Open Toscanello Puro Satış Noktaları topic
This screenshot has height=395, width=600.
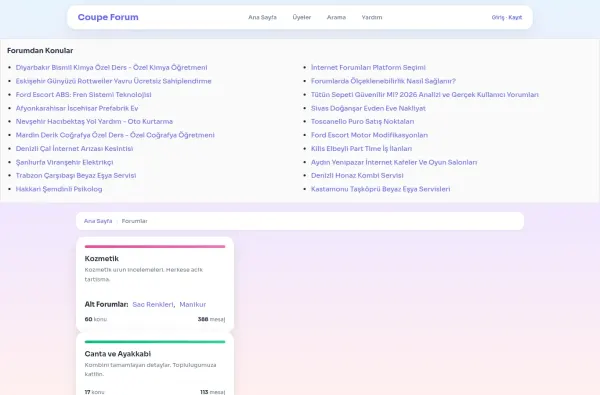click(362, 121)
